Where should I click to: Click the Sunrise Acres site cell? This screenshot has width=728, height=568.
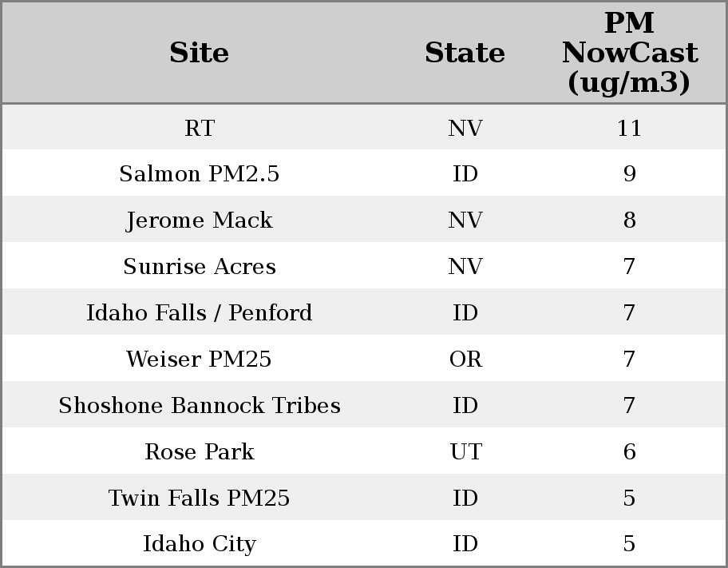click(199, 267)
